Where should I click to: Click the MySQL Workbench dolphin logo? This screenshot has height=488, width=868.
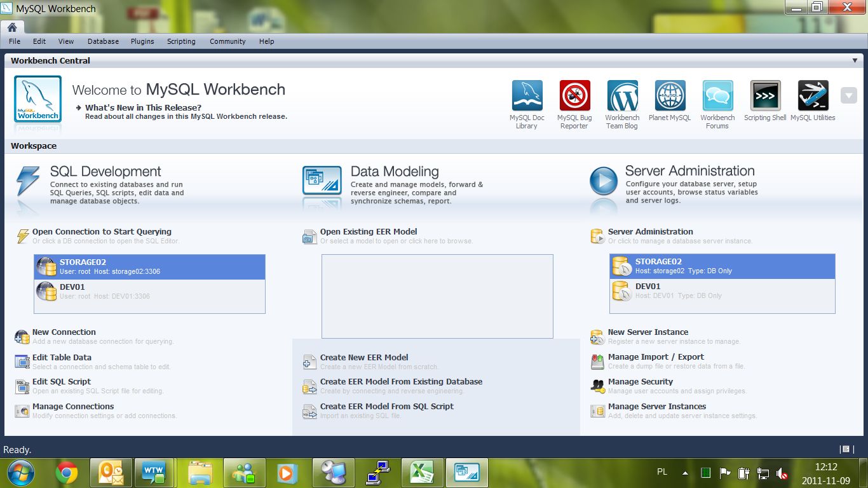pyautogui.click(x=38, y=98)
